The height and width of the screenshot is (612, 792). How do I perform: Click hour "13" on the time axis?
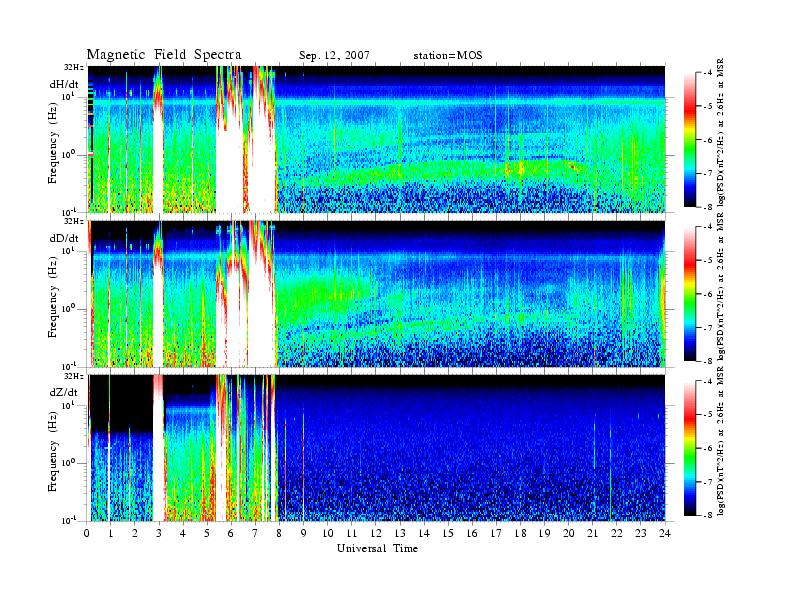click(400, 533)
